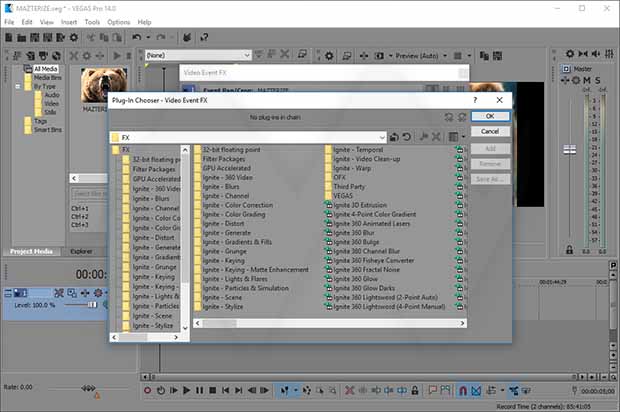Open the Options menu
This screenshot has height=412, width=620.
[x=119, y=22]
